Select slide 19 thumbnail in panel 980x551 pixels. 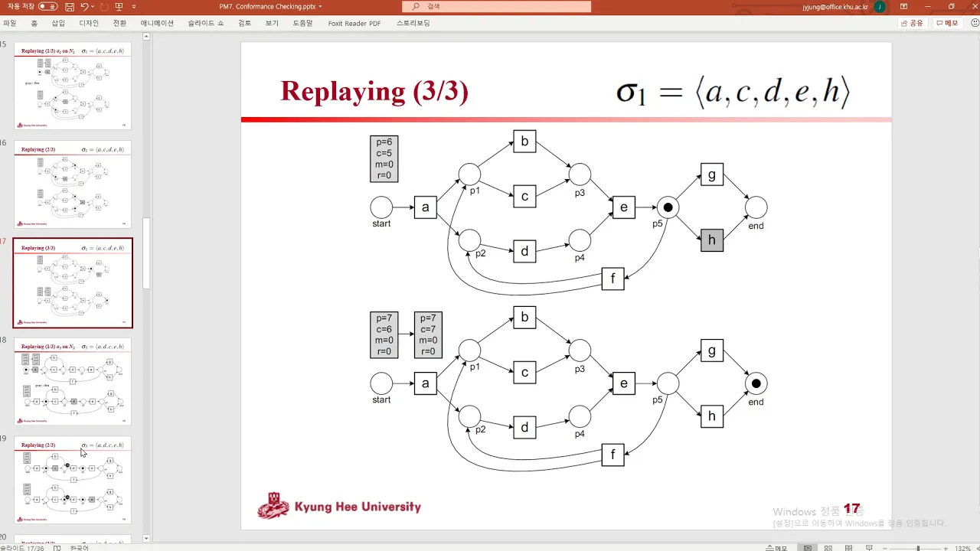click(x=73, y=481)
